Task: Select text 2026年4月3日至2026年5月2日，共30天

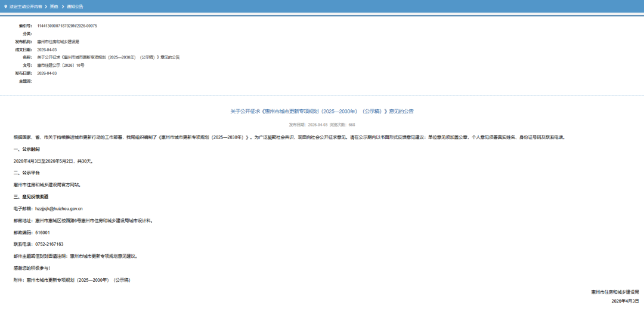Action: pyautogui.click(x=53, y=161)
